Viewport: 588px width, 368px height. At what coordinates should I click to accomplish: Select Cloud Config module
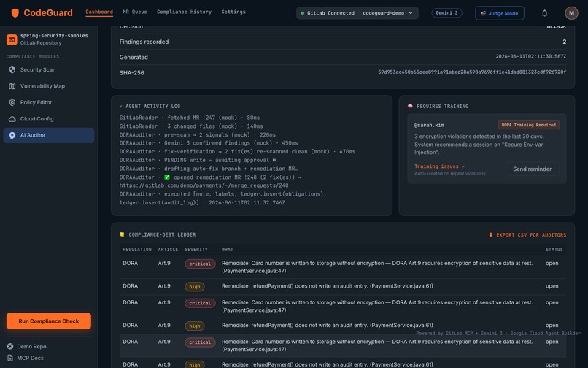[49, 119]
